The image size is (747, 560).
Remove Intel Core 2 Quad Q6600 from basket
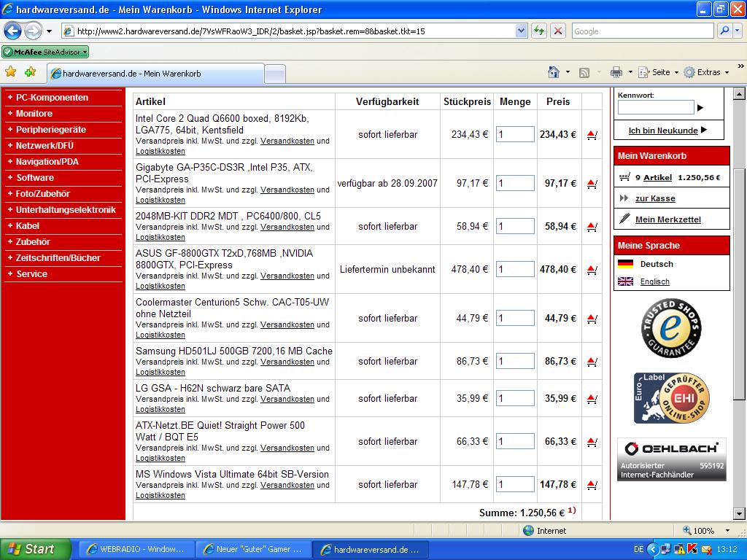pyautogui.click(x=592, y=135)
